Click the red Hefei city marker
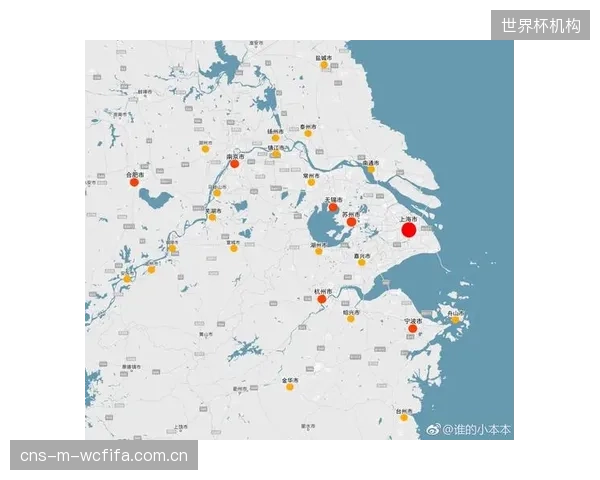This screenshot has width=600, height=480. 134,182
